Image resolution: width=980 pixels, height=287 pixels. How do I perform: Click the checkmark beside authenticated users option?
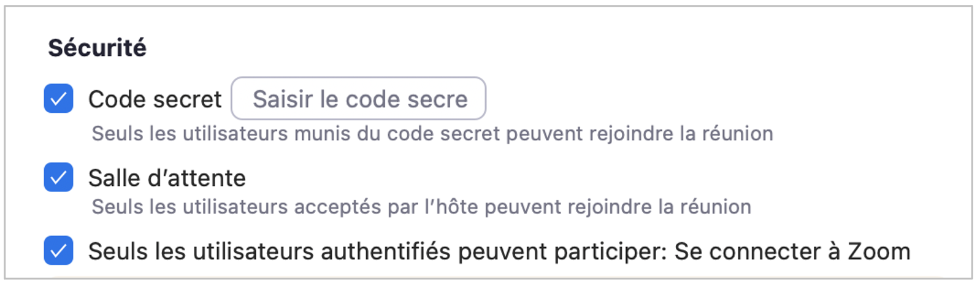tap(58, 251)
